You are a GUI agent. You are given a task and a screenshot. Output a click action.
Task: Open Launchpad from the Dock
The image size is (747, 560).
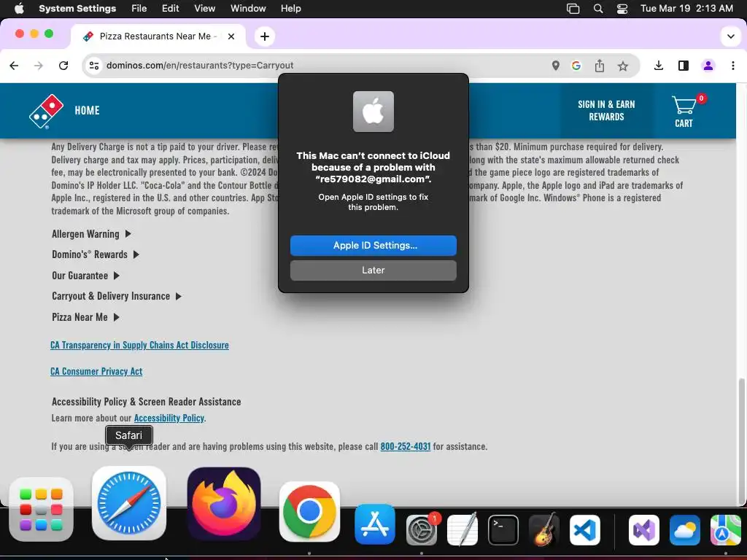coord(41,510)
